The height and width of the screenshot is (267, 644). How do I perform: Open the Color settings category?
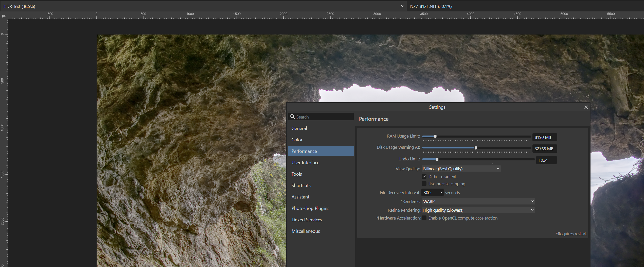point(321,140)
